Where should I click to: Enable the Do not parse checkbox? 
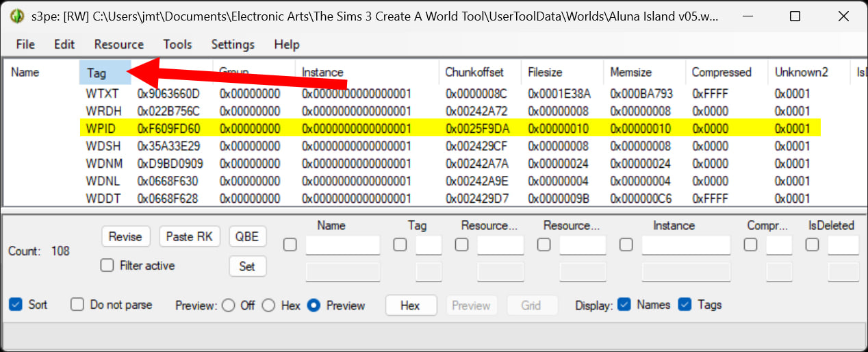(78, 305)
